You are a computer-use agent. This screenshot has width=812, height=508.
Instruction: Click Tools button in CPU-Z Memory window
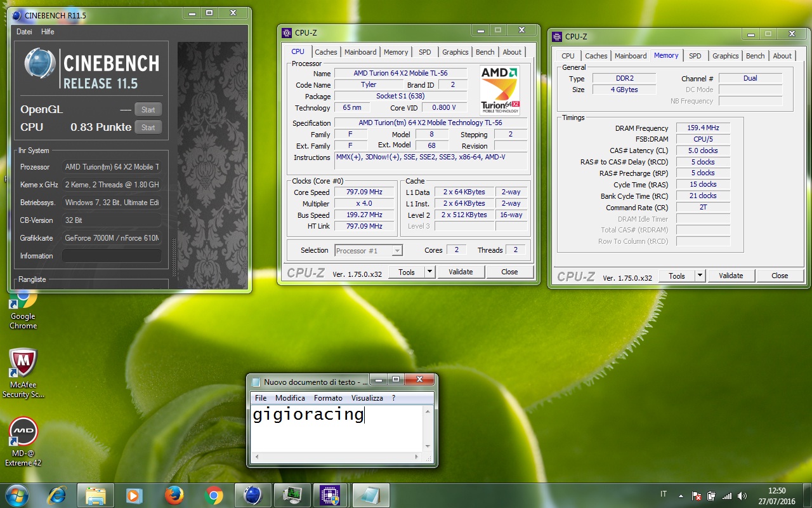coord(677,276)
